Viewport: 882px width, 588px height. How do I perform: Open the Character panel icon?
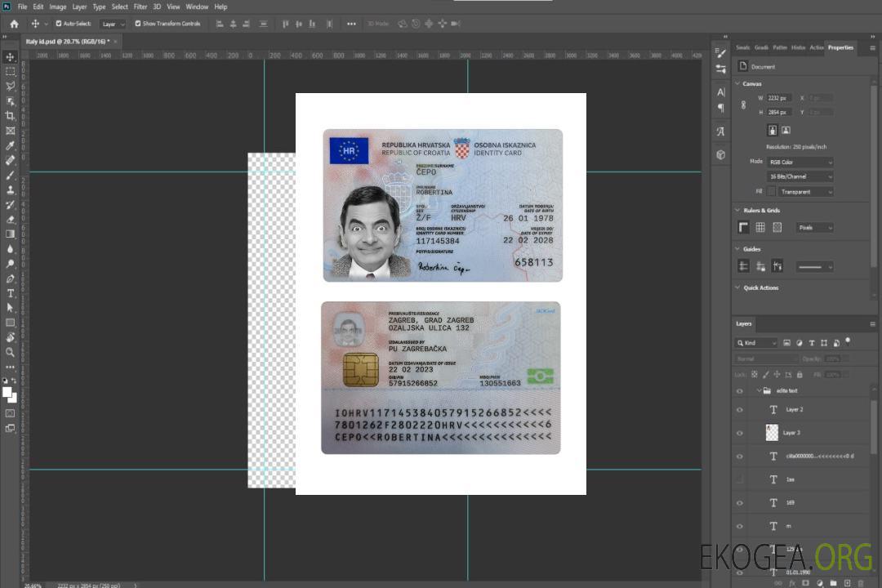click(721, 92)
